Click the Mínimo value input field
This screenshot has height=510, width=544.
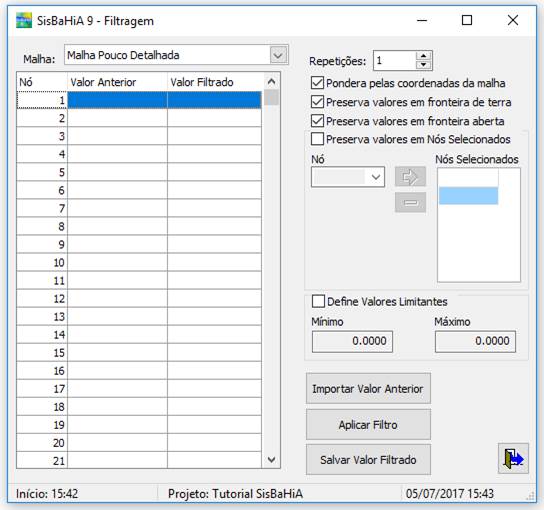click(x=352, y=341)
